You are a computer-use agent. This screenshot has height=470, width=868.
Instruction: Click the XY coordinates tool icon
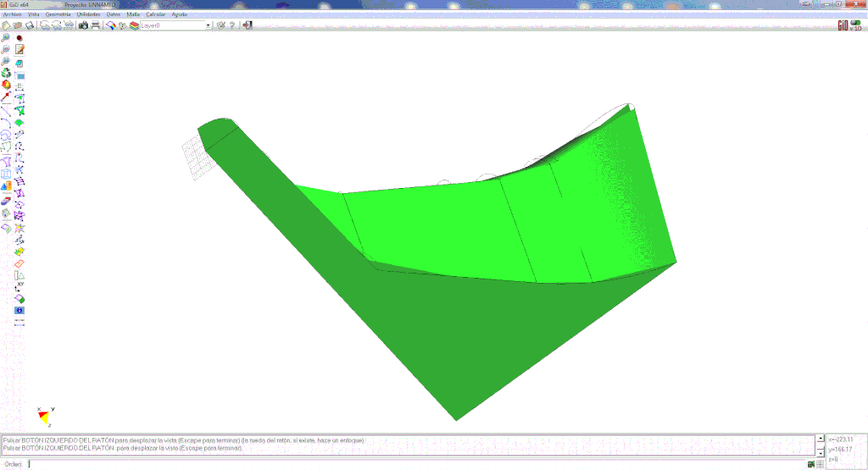tap(19, 286)
